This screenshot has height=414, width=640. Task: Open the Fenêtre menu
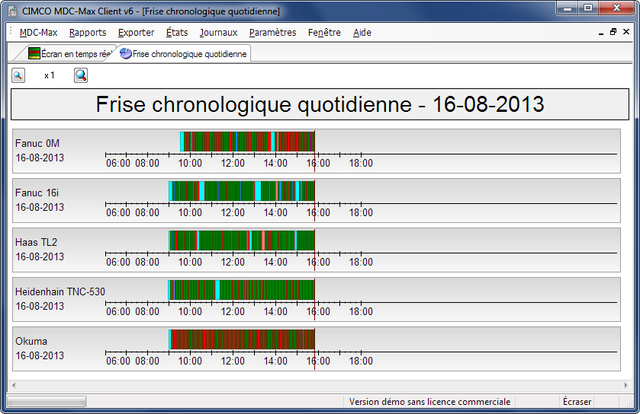click(324, 33)
